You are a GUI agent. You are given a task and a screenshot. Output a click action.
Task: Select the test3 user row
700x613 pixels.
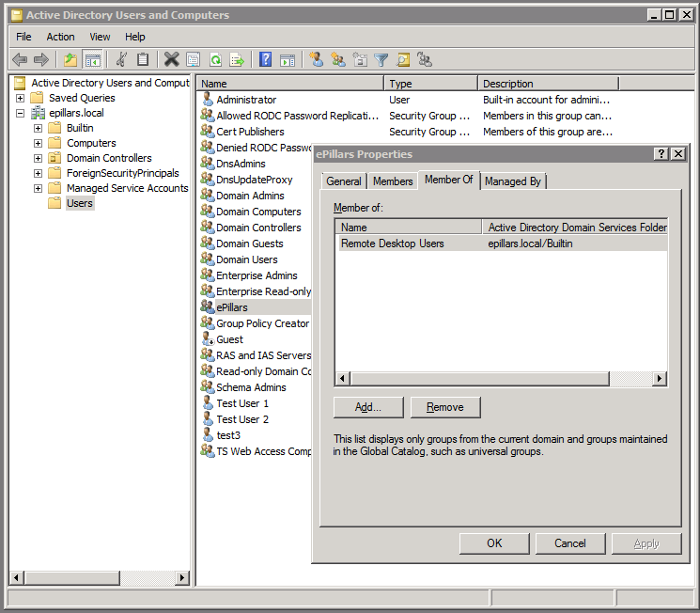pos(228,435)
